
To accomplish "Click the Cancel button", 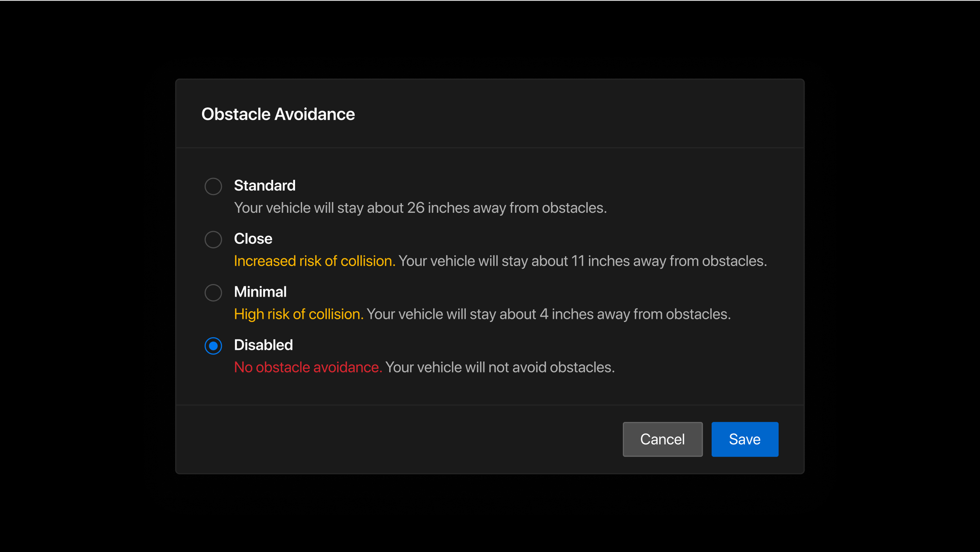I will 662,439.
